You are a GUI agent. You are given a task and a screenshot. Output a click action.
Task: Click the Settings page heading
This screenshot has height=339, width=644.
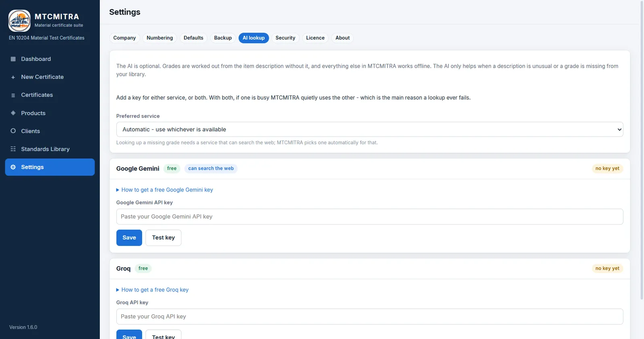click(125, 12)
